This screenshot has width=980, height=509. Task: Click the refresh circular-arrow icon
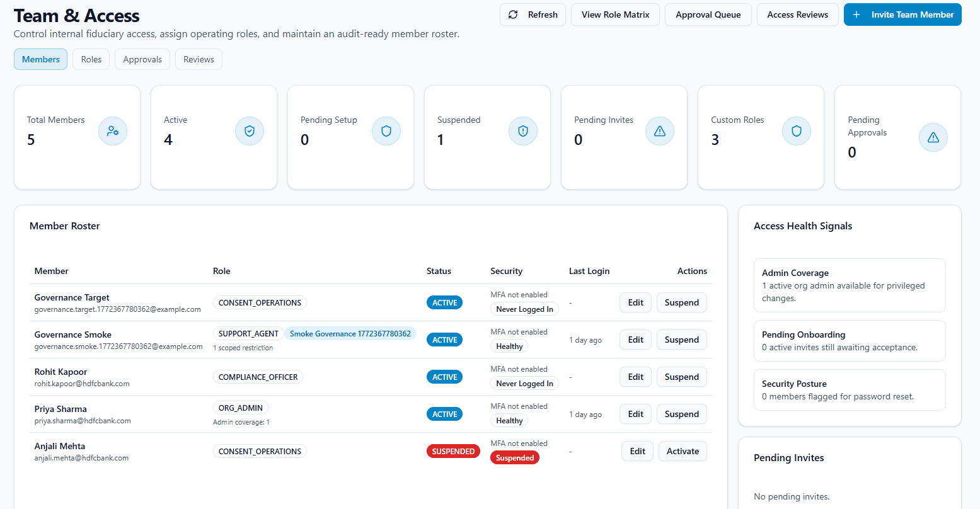pos(513,14)
